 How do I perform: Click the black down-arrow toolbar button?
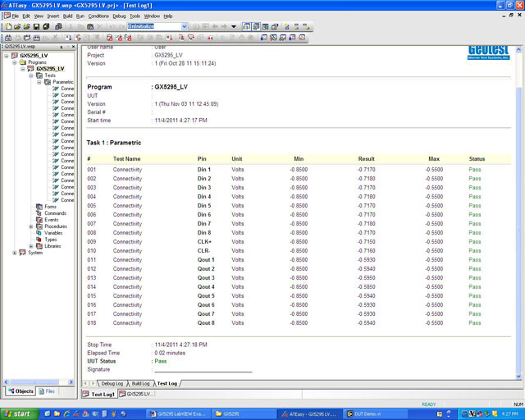tap(234, 26)
